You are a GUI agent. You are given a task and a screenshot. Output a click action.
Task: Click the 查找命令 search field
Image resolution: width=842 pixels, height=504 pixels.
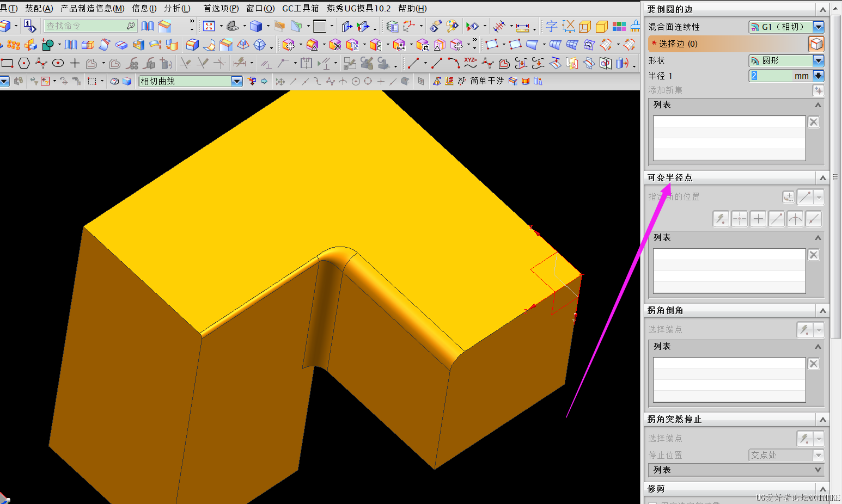click(90, 26)
